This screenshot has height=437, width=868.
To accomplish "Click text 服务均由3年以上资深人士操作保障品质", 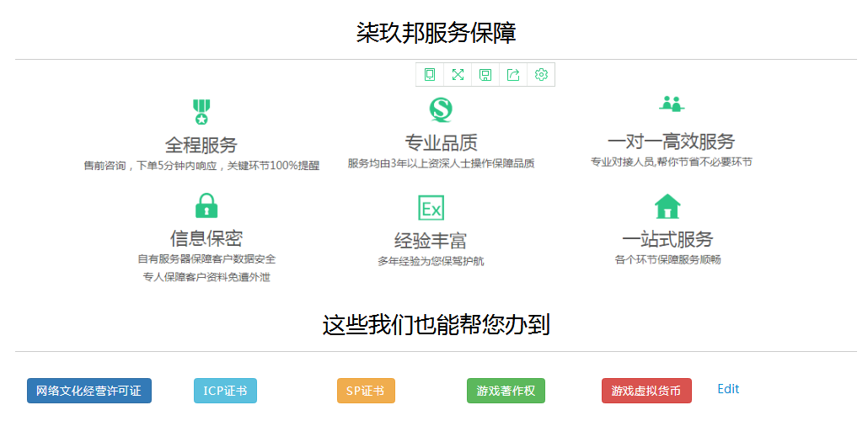I will (x=442, y=163).
